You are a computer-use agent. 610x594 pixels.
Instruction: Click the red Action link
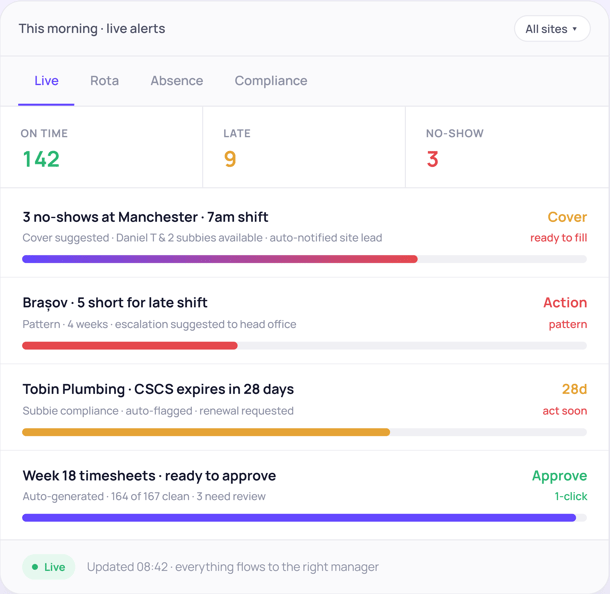click(x=565, y=303)
